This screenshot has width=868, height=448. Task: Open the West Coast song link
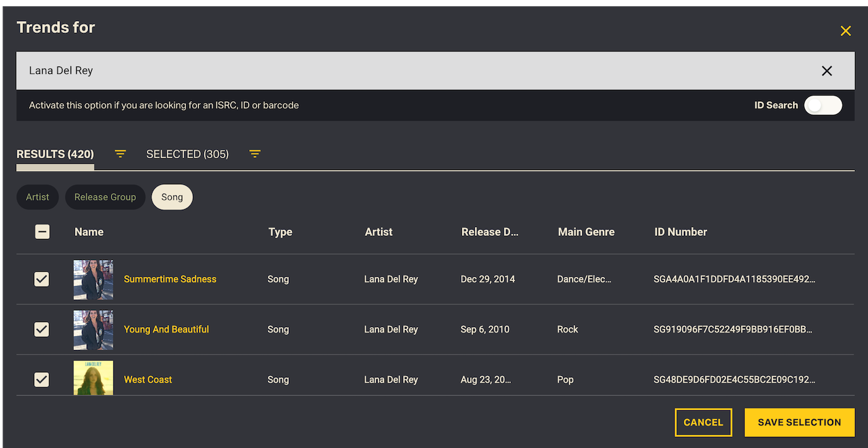click(148, 380)
